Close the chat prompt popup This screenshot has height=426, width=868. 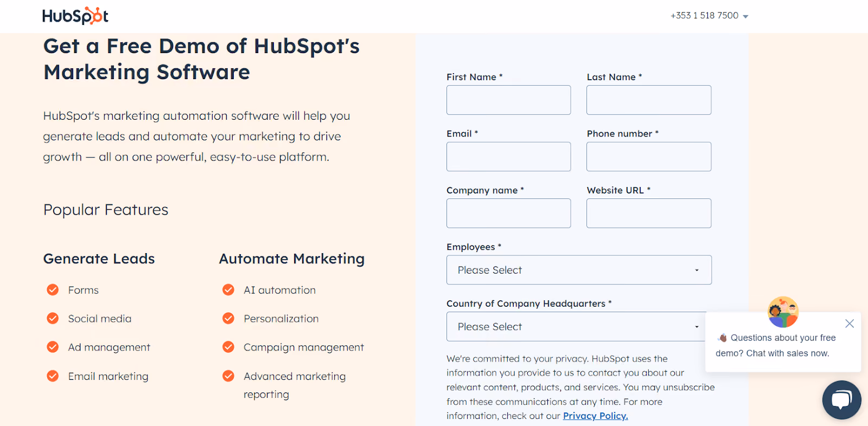(x=850, y=324)
